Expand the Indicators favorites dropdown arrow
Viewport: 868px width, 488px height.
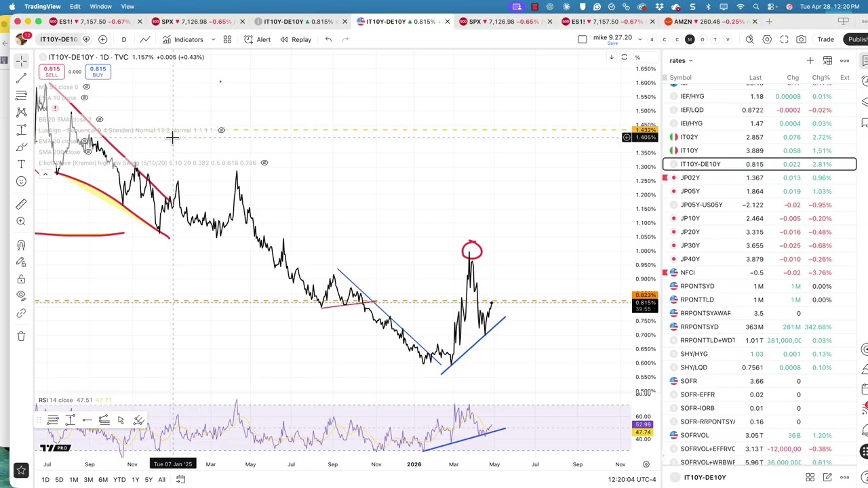(213, 39)
